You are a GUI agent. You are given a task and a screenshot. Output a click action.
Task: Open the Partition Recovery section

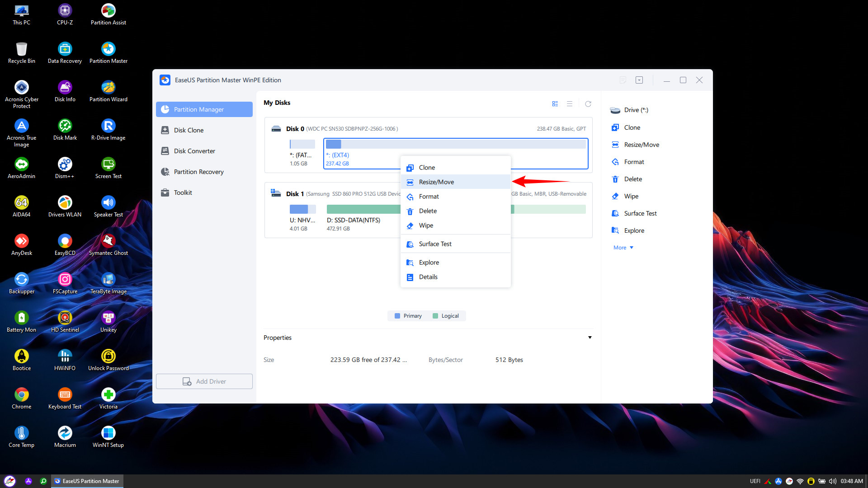[x=198, y=172]
